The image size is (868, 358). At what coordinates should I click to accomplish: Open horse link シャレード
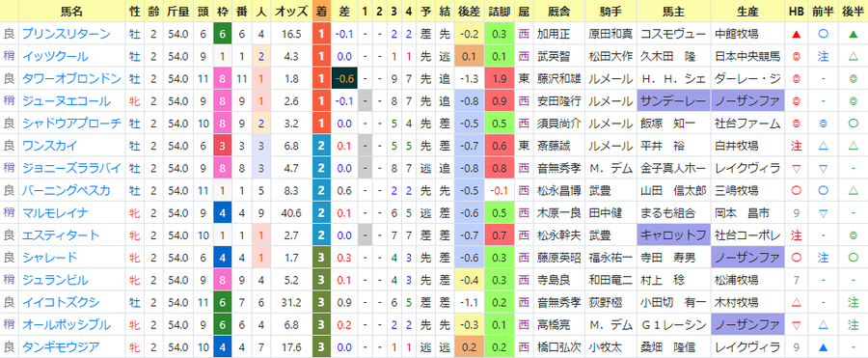coord(49,258)
